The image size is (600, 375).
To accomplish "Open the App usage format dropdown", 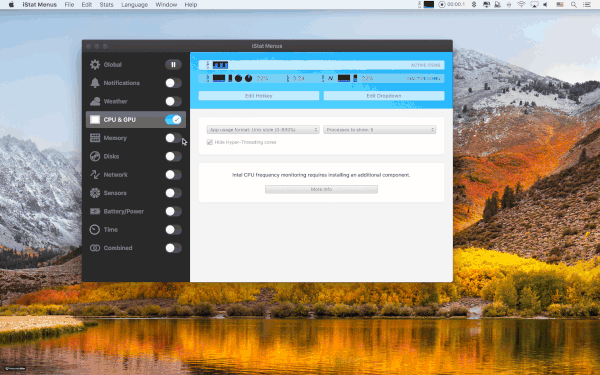I will (x=263, y=130).
